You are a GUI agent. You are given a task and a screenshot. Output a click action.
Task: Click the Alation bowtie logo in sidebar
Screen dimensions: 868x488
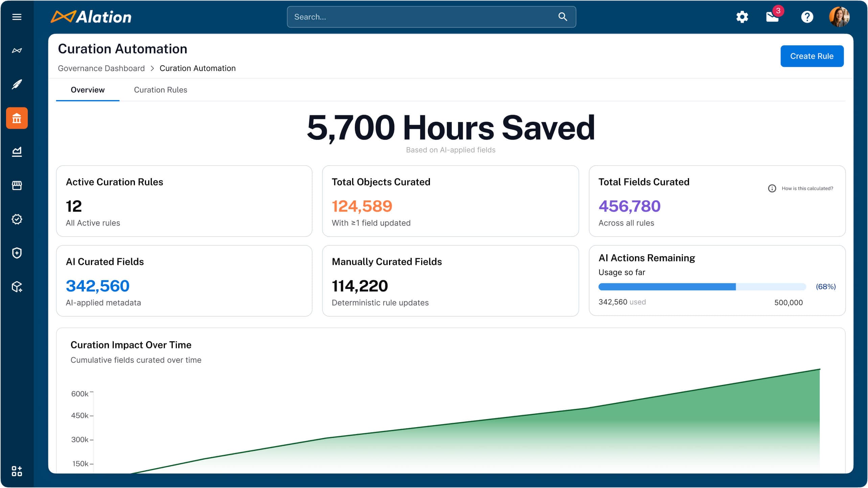click(x=17, y=50)
